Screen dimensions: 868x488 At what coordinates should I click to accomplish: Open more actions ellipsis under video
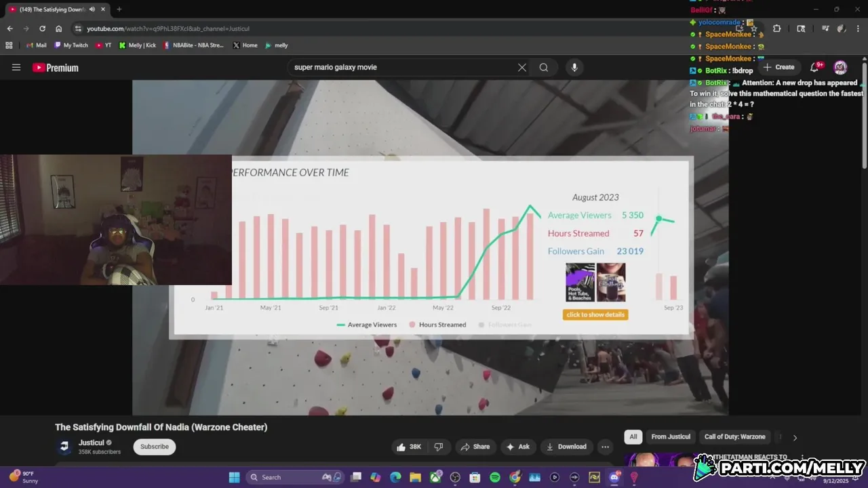(x=605, y=447)
